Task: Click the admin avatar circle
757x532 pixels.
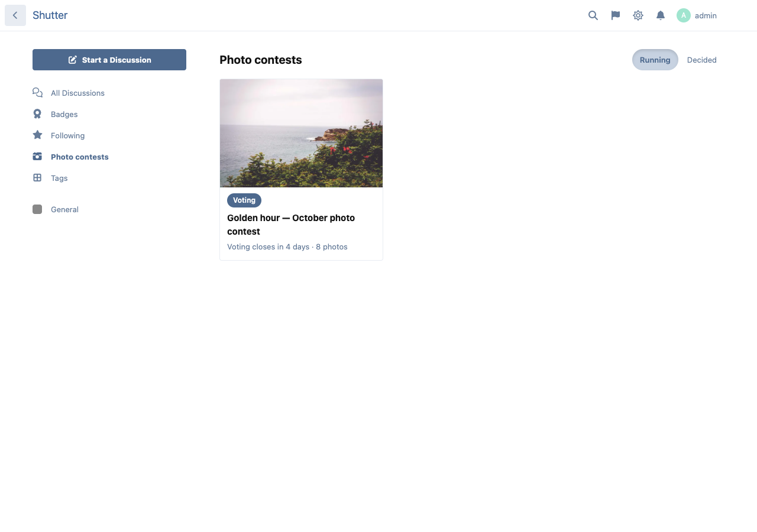Action: coord(684,15)
